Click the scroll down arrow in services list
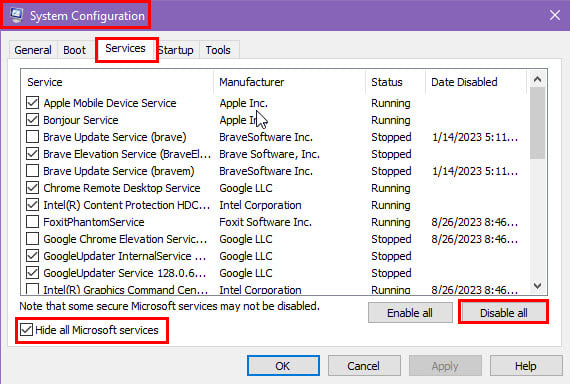Screen dimensions: 570x384 tap(537, 286)
